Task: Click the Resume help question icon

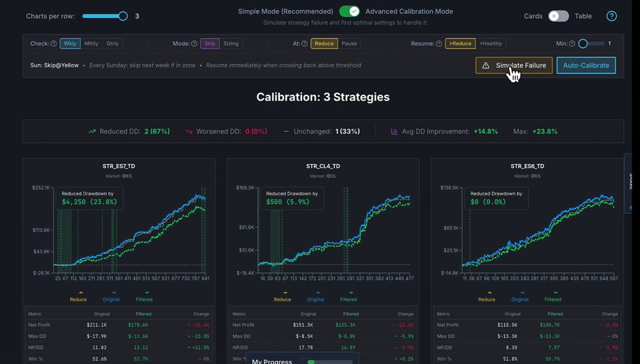Action: pyautogui.click(x=439, y=43)
